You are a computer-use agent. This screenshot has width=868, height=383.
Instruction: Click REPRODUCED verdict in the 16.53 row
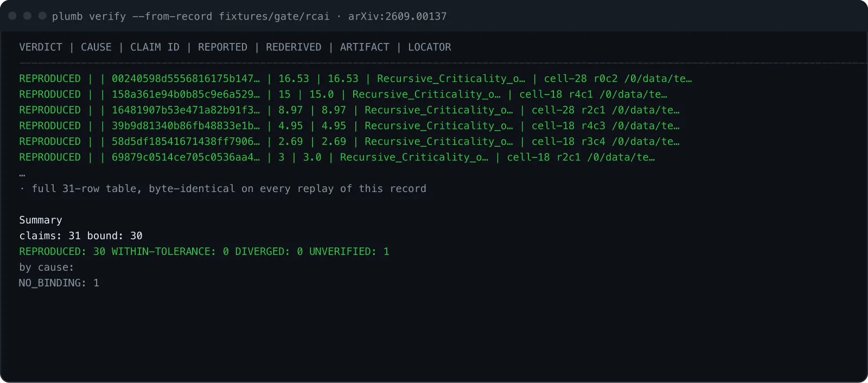[x=50, y=79]
